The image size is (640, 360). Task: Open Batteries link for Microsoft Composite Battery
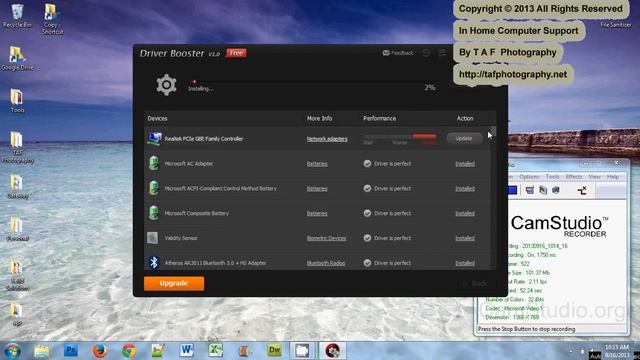317,213
